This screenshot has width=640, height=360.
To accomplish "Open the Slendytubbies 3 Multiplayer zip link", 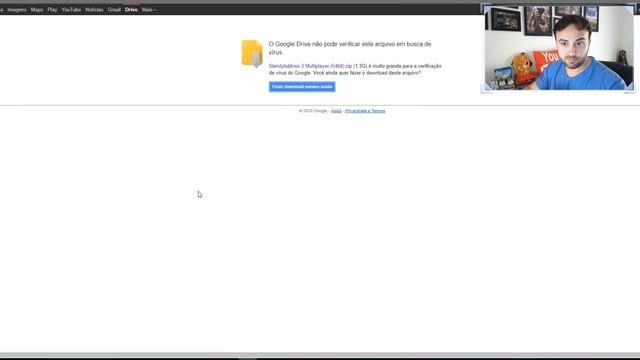I will pyautogui.click(x=310, y=66).
